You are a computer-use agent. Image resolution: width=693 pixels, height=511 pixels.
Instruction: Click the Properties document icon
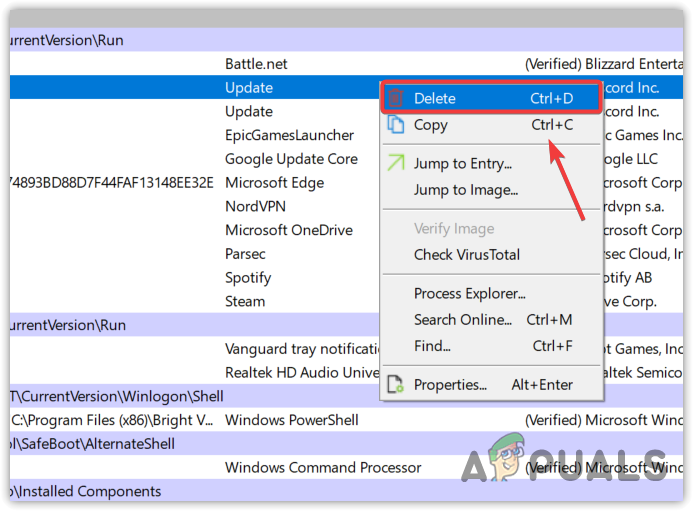point(396,384)
